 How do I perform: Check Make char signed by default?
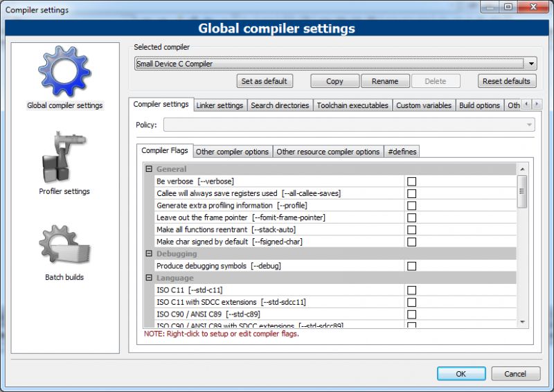[x=411, y=242]
